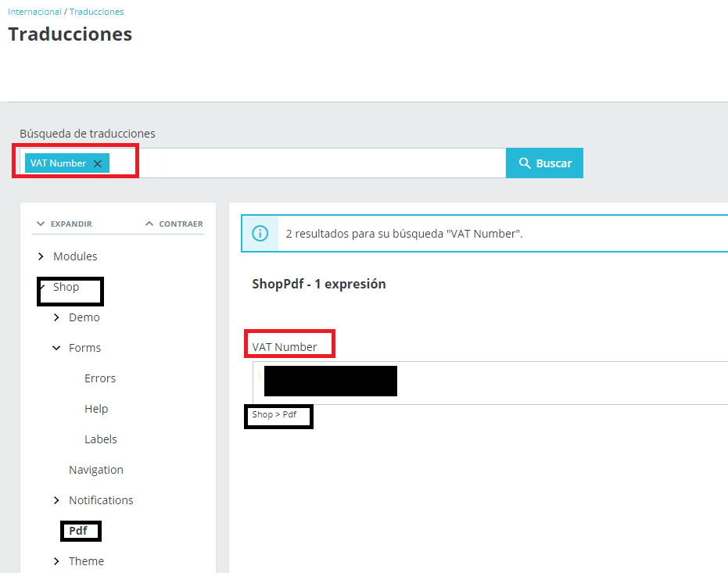The height and width of the screenshot is (573, 728).
Task: Expand the Notifications chevron
Action: click(56, 500)
